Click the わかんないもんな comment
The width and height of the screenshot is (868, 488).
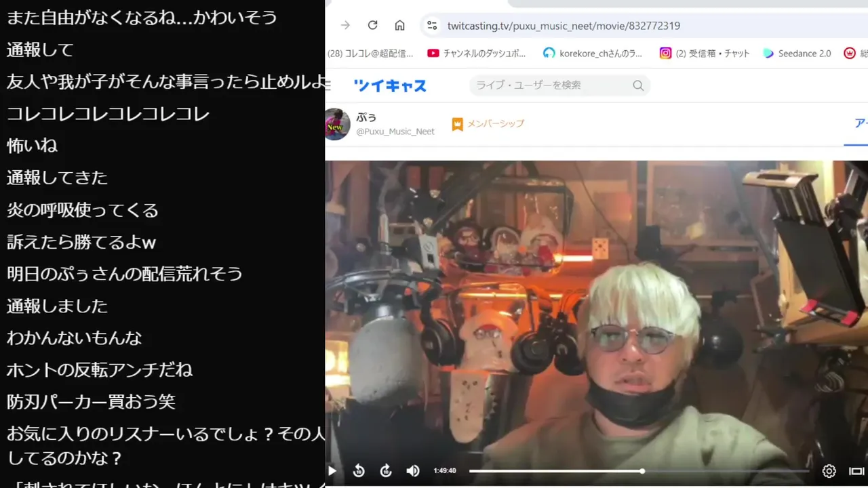pos(74,338)
